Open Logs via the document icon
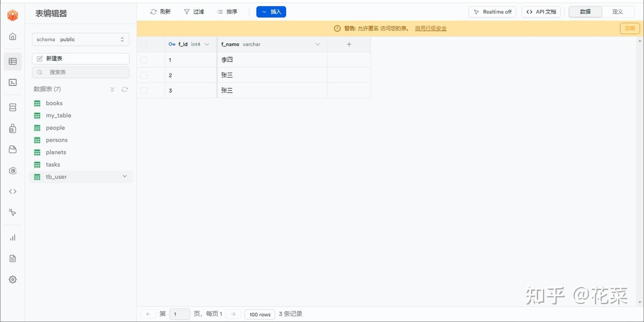Image resolution: width=644 pixels, height=322 pixels. point(12,258)
